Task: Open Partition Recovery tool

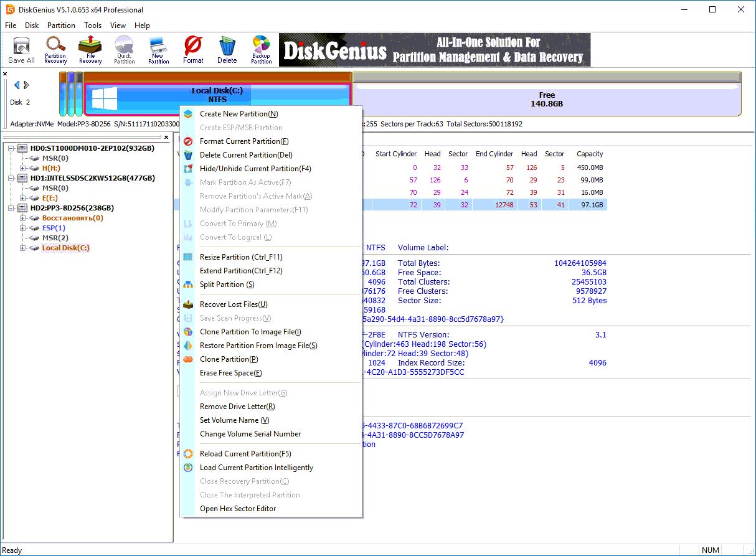Action: (55, 50)
